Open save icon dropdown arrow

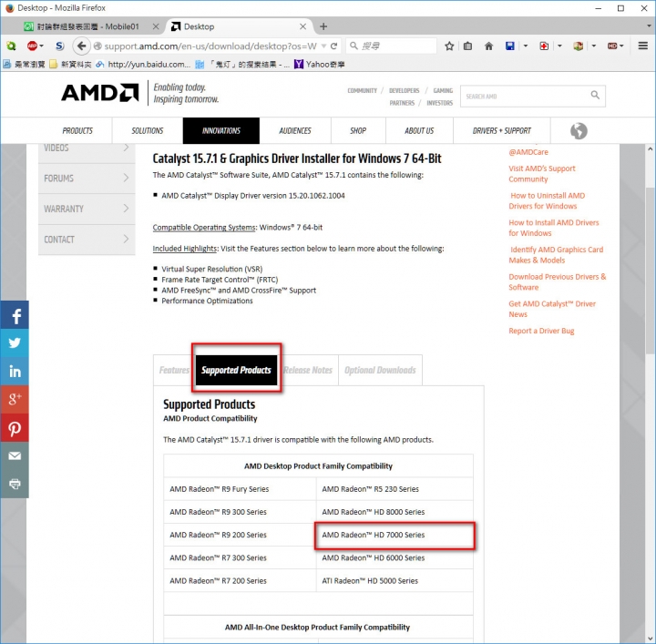tap(526, 46)
